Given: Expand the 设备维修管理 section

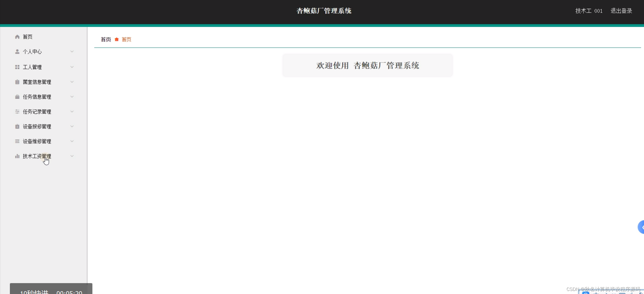Looking at the screenshot, I should 72,141.
